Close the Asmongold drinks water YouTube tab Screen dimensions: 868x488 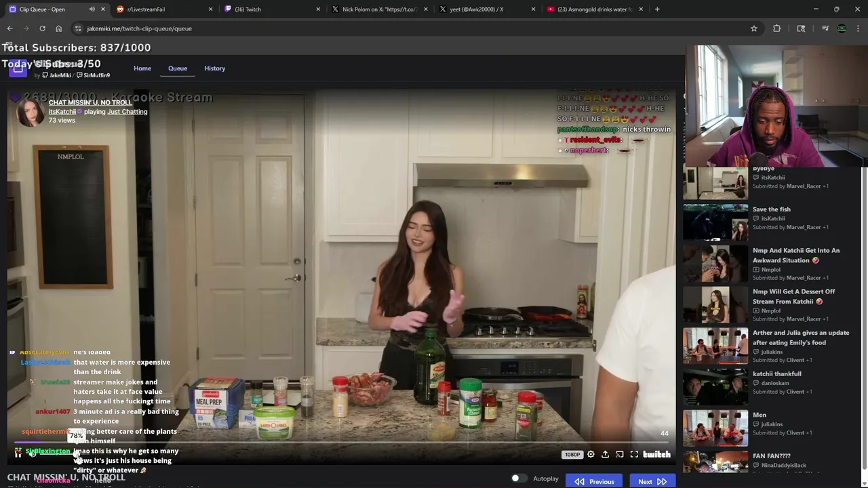tap(641, 9)
